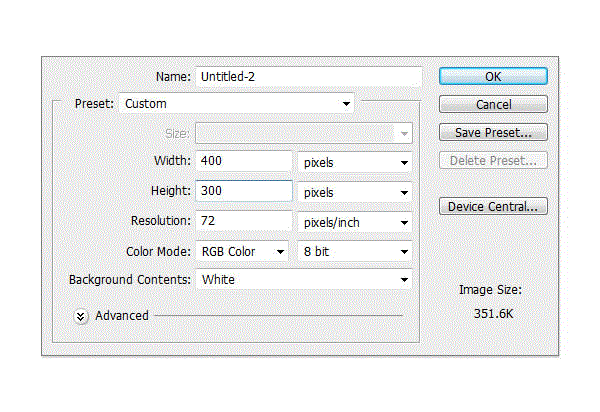Click the Delete Preset button
The width and height of the screenshot is (600, 412).
[493, 161]
